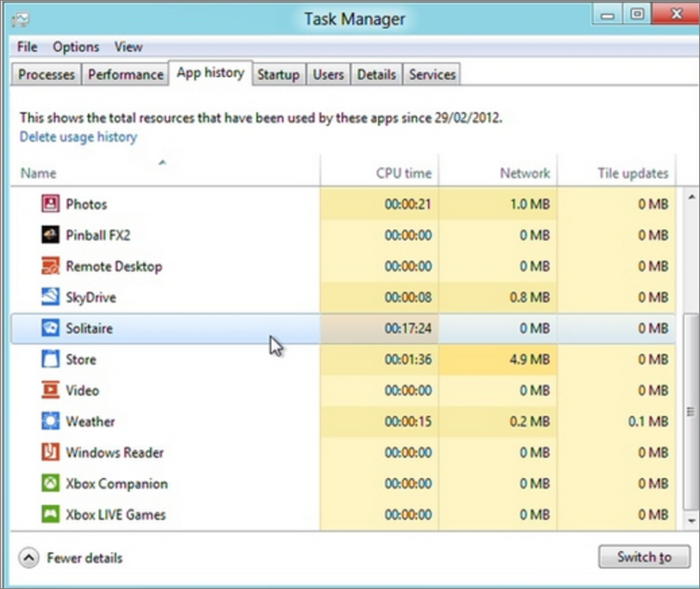Sort by the Tile updates column header
The height and width of the screenshot is (589, 700).
(x=616, y=173)
